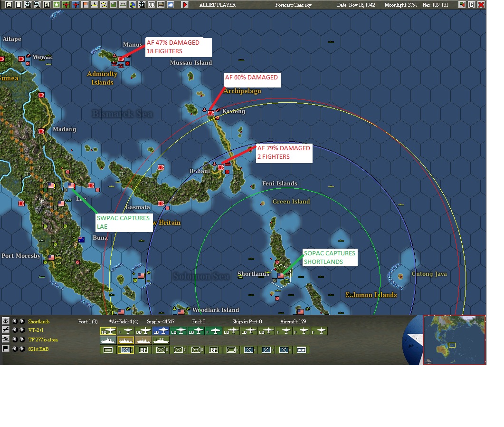Select the tan-colored task force ship icon
Viewport: 504px width, 427px height.
pyautogui.click(x=143, y=340)
